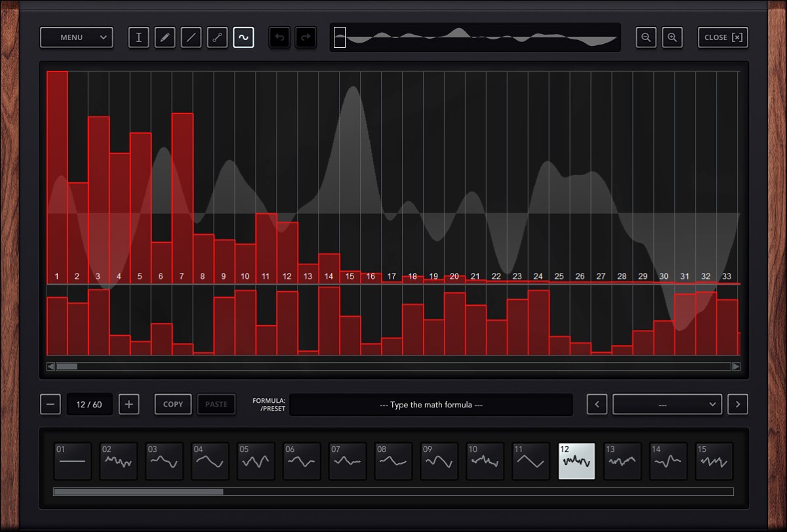The height and width of the screenshot is (532, 787).
Task: Increase the frame number with the plus stepper
Action: pyautogui.click(x=129, y=404)
